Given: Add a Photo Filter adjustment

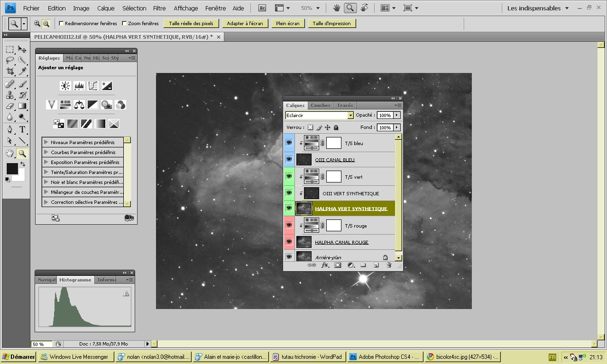Looking at the screenshot, I should coord(107,105).
